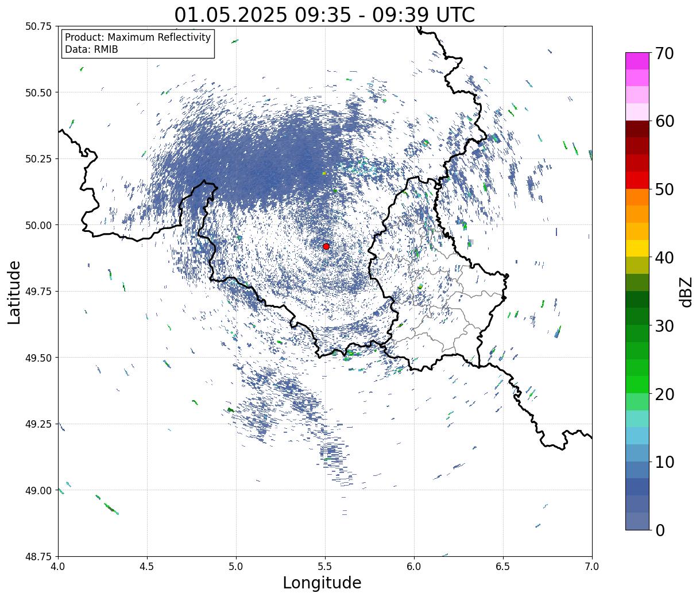Click the longitude tick label 7.0

[592, 566]
